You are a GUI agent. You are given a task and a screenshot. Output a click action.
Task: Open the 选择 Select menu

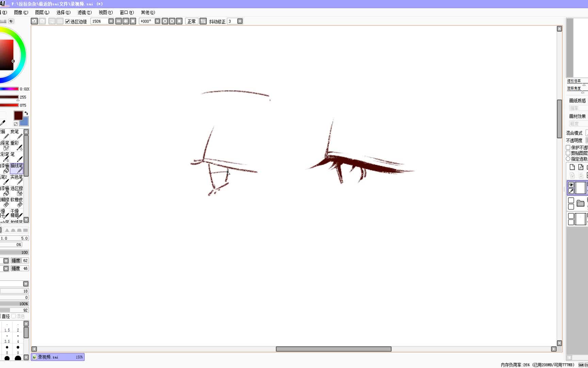[63, 12]
